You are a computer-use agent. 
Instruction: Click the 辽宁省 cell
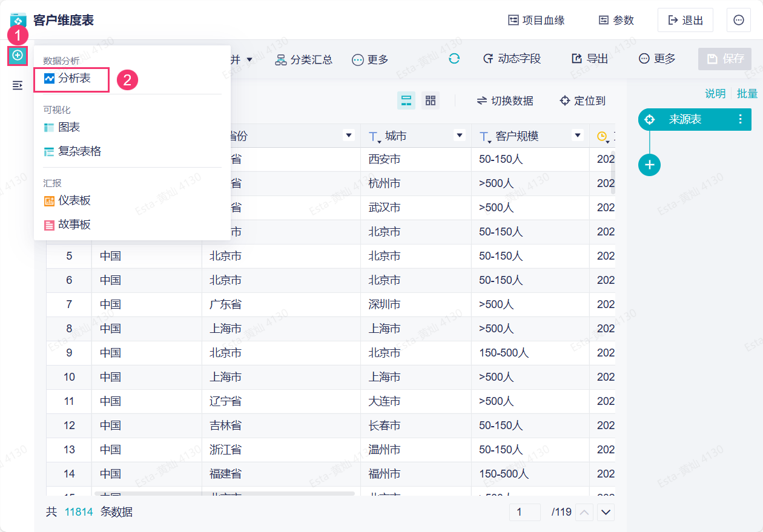tap(281, 401)
